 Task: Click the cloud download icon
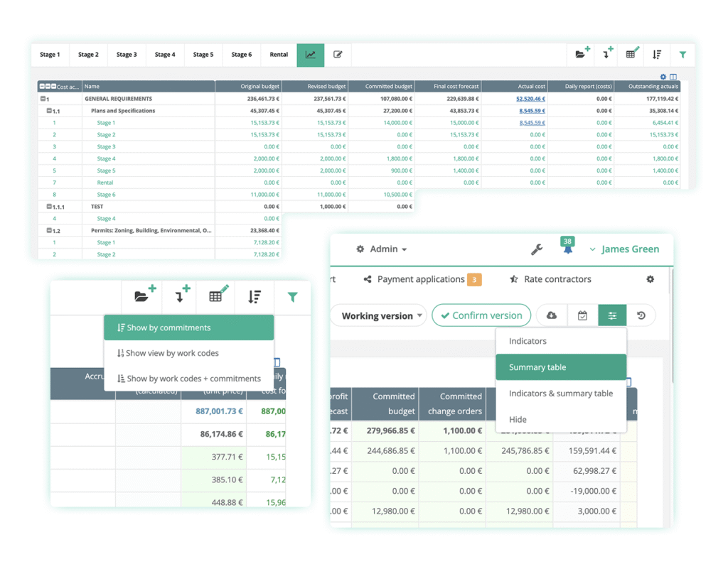pyautogui.click(x=552, y=315)
